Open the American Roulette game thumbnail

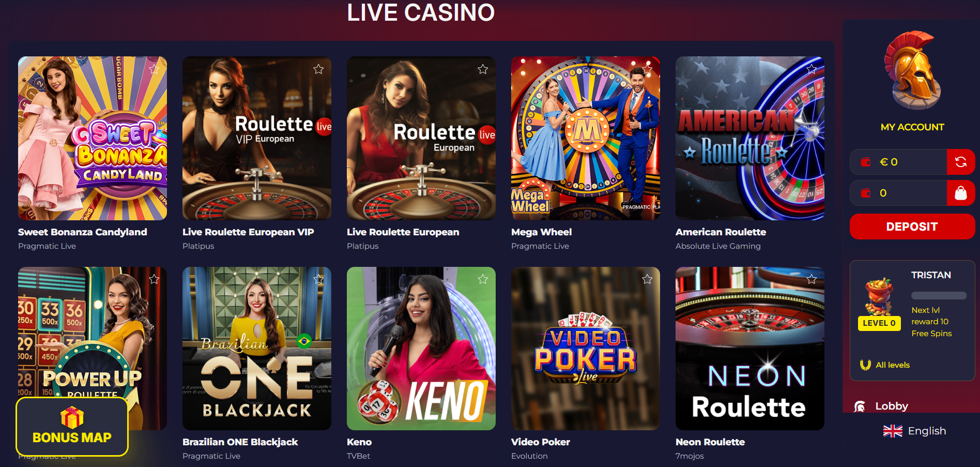click(x=750, y=138)
